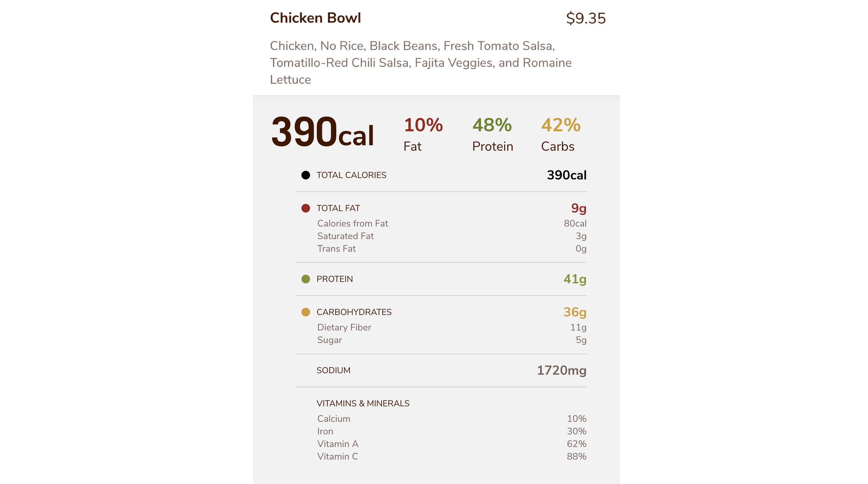The image size is (868, 484).
Task: Click the Carbohydrates 36g value
Action: [574, 312]
